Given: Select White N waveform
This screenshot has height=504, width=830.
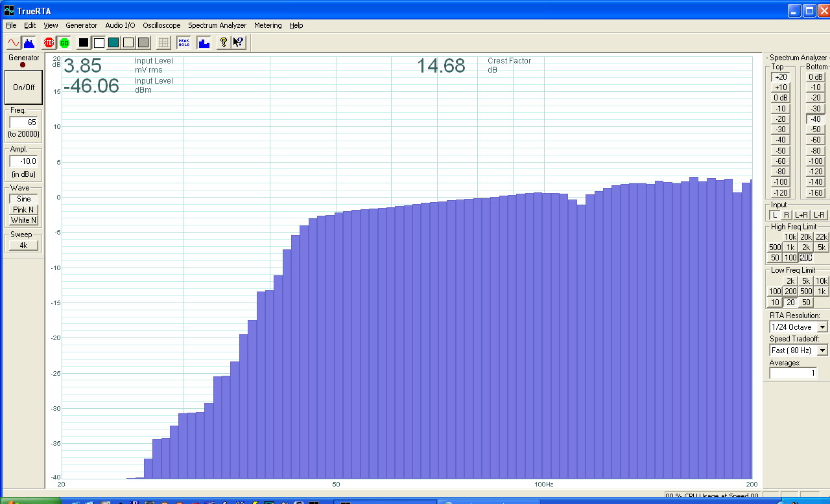Looking at the screenshot, I should (x=24, y=220).
